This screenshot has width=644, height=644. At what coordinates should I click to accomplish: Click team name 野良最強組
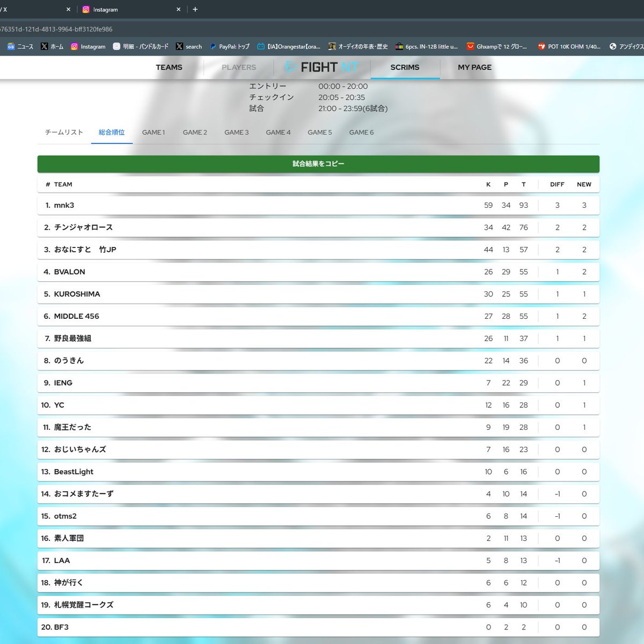pyautogui.click(x=72, y=339)
